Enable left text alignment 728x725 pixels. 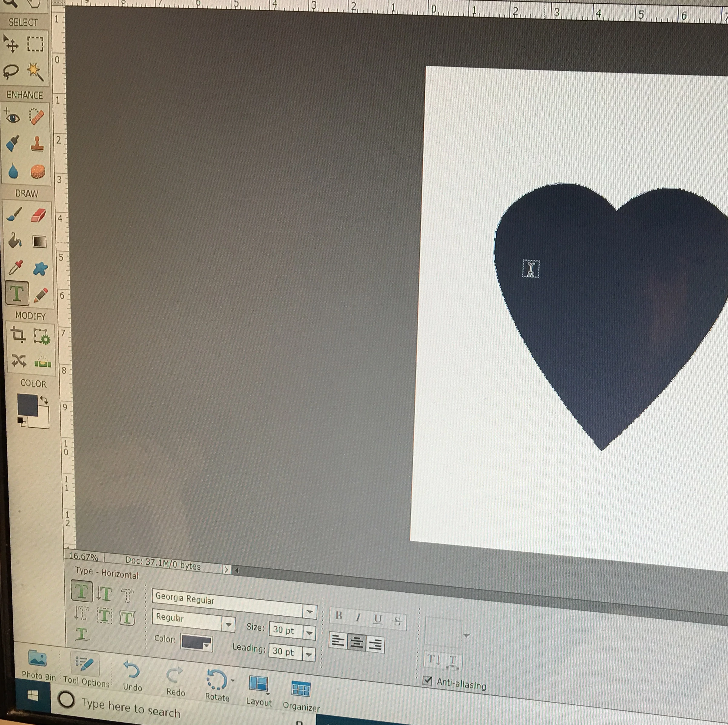pyautogui.click(x=338, y=640)
